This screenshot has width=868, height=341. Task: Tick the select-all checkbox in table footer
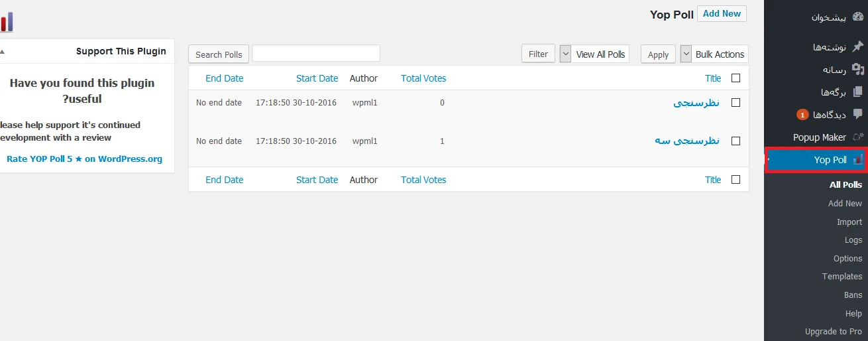[x=735, y=180]
